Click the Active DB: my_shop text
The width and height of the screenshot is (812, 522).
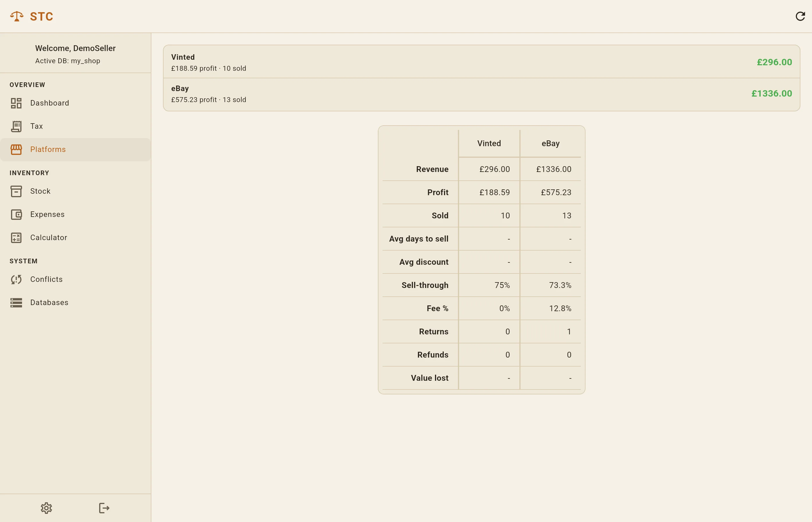68,61
